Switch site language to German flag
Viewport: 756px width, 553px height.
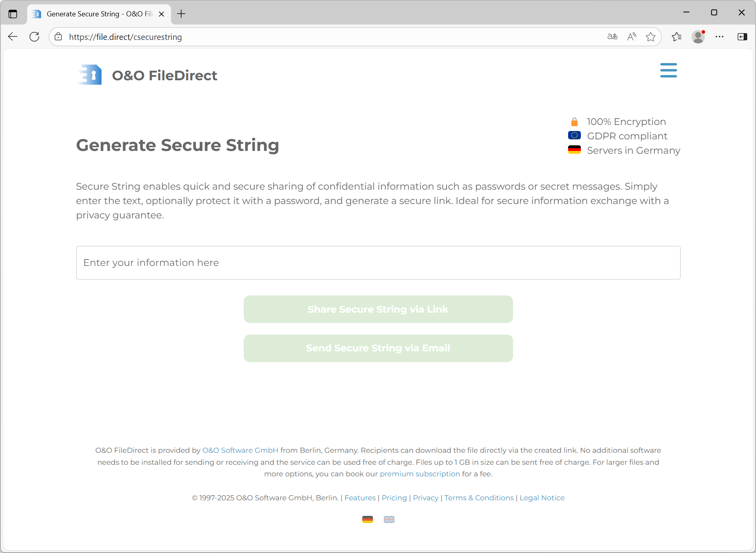(x=367, y=519)
